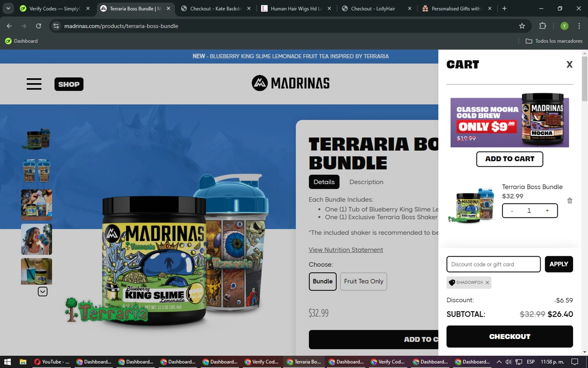Viewport: 588px width, 368px height.
Task: Apply the discount code
Action: tap(559, 264)
